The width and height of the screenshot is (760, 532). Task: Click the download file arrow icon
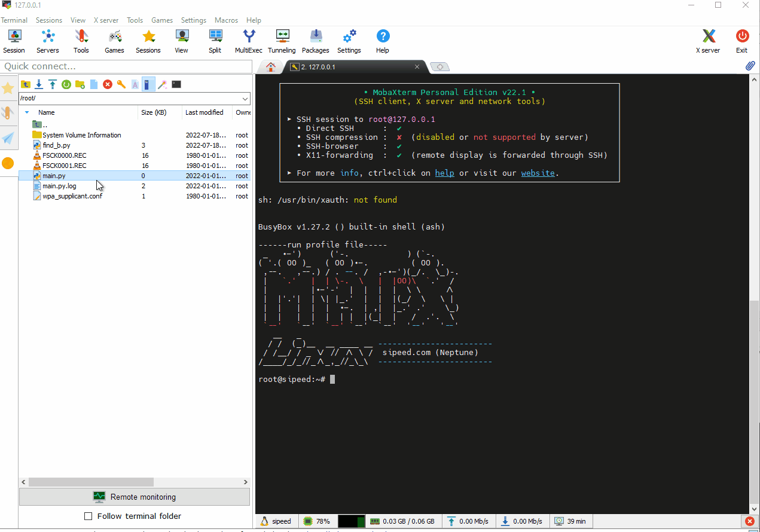[x=39, y=84]
